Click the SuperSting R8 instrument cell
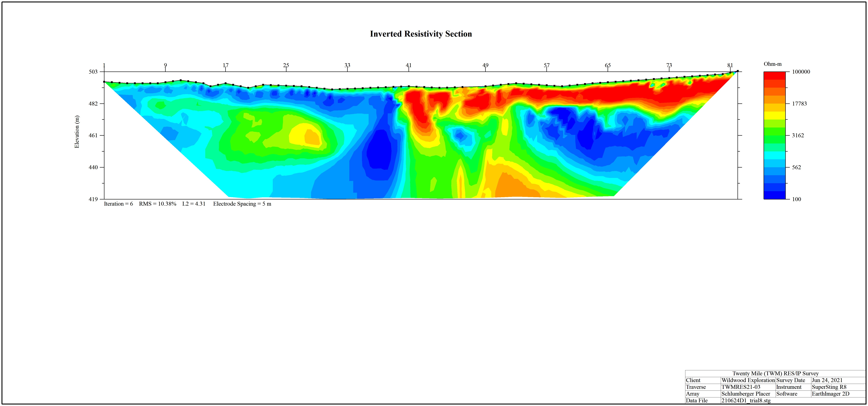 click(x=829, y=387)
